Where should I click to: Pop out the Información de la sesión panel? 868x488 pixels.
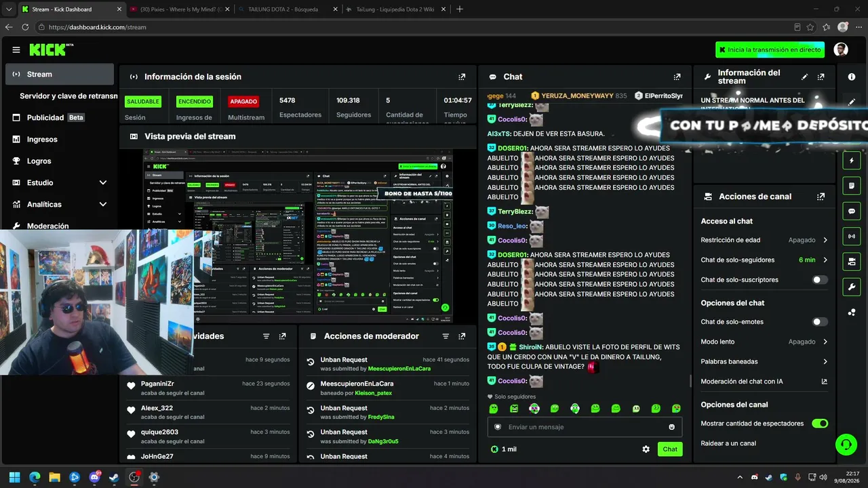(x=462, y=77)
